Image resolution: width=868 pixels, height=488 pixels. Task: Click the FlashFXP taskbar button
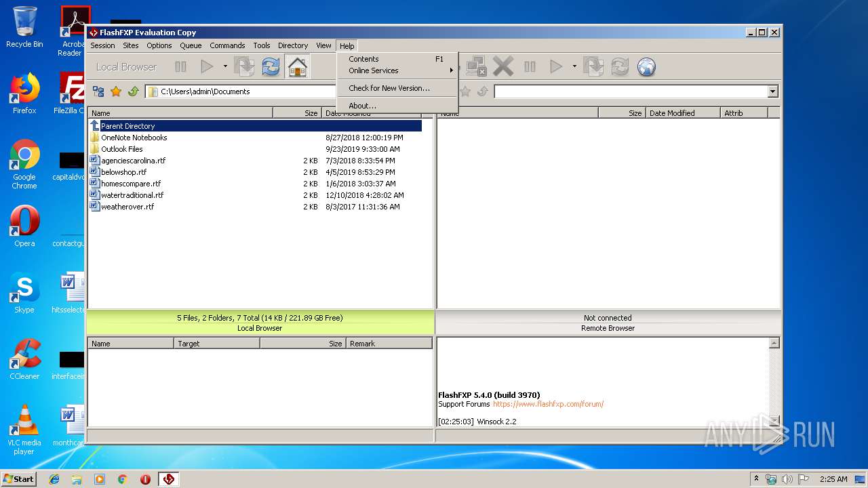tap(169, 479)
